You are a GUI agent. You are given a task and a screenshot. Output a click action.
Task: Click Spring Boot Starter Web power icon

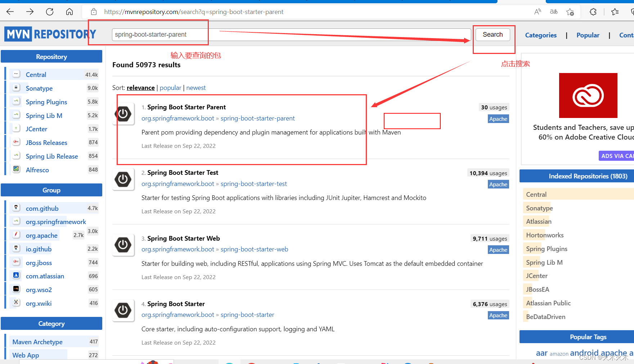click(123, 245)
